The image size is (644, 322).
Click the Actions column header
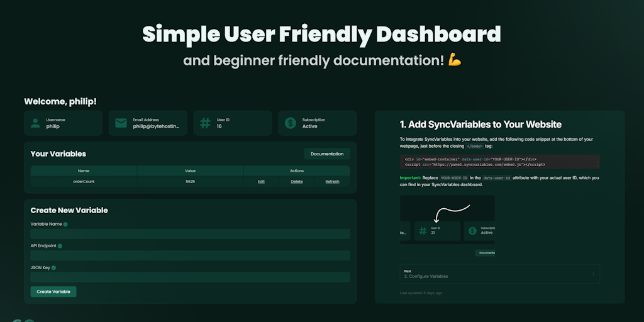coord(297,171)
